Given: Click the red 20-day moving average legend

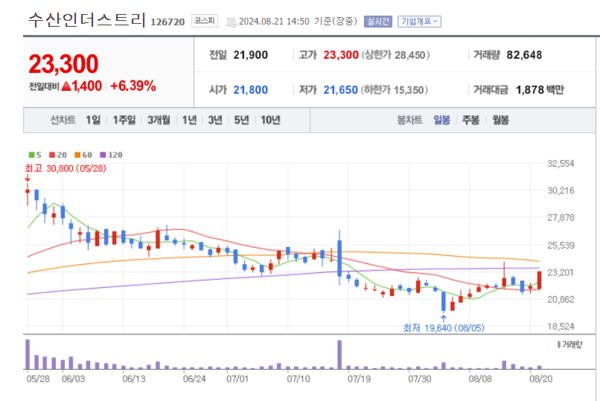Looking at the screenshot, I should tap(58, 155).
